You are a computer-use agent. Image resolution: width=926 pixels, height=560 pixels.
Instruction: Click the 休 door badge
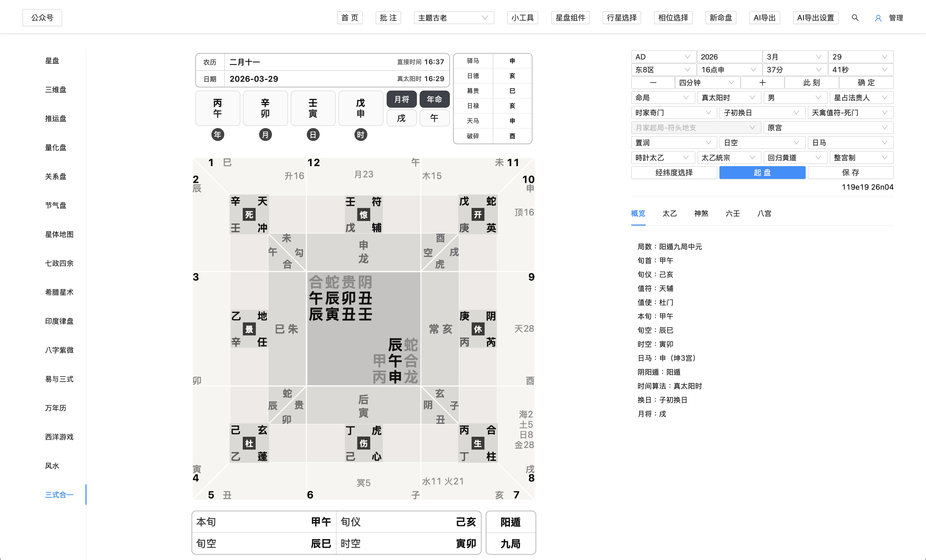[478, 329]
